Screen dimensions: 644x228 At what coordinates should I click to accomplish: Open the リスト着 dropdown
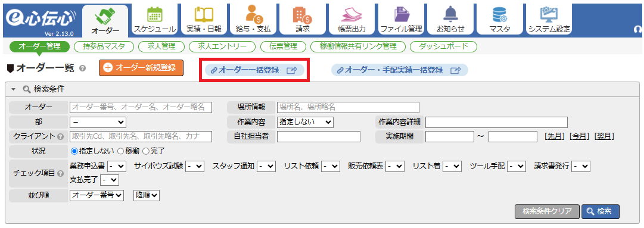click(452, 166)
